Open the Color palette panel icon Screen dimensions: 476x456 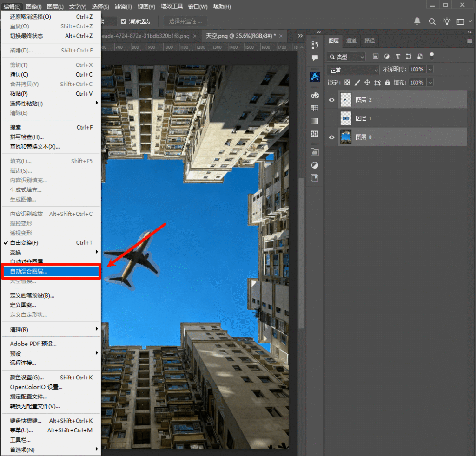(315, 95)
